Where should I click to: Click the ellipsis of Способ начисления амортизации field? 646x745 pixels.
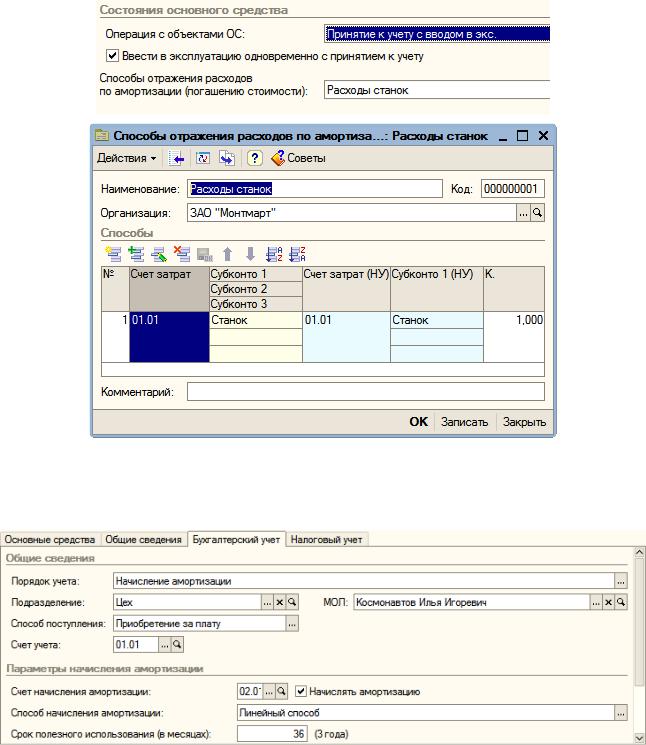(621, 713)
